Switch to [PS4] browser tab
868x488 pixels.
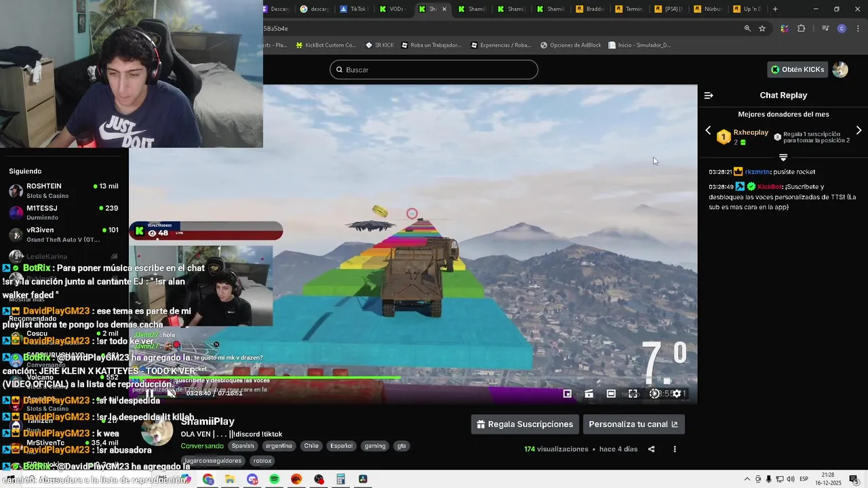tap(668, 9)
